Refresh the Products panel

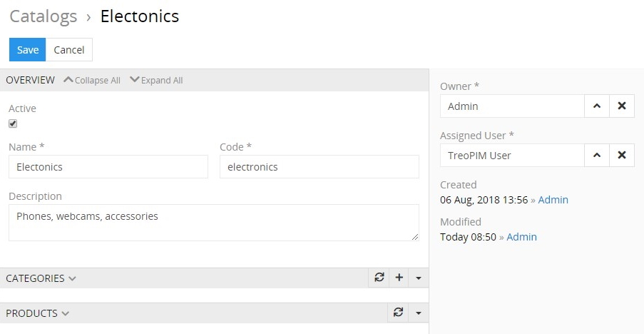point(399,313)
